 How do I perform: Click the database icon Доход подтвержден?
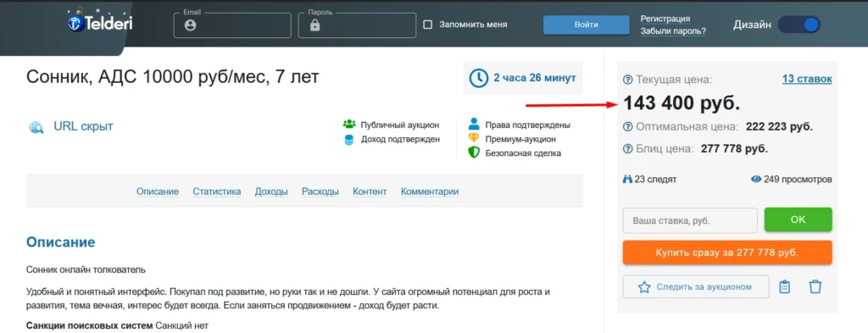coord(348,140)
